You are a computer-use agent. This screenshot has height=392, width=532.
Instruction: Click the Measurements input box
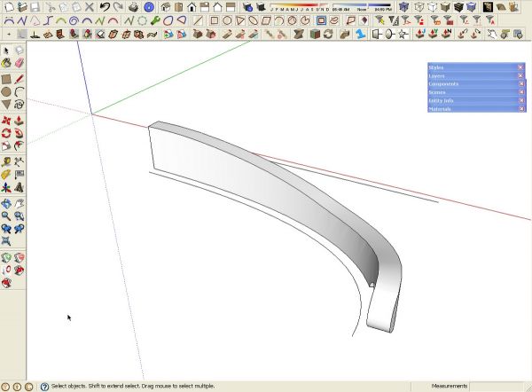coord(497,386)
